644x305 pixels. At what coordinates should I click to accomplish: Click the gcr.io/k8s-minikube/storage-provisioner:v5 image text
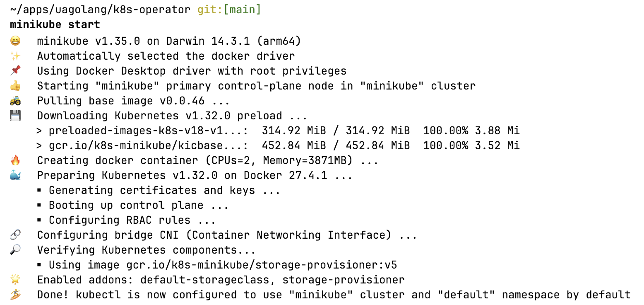(262, 265)
